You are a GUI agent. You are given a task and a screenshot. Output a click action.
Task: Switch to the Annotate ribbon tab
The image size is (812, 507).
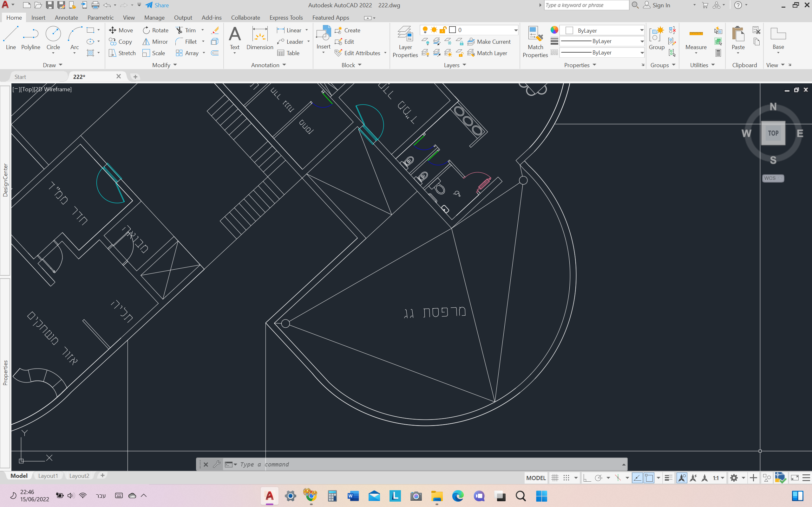(x=66, y=17)
